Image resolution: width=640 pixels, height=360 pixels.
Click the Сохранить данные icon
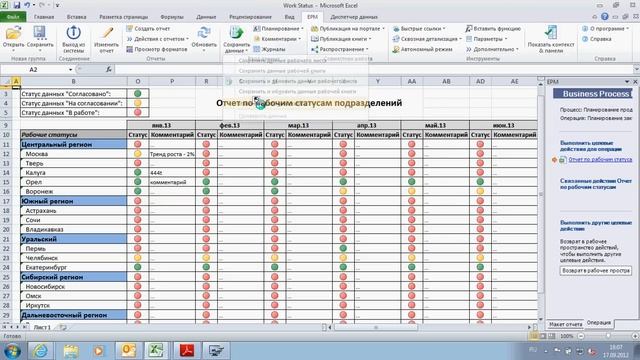coord(236,33)
